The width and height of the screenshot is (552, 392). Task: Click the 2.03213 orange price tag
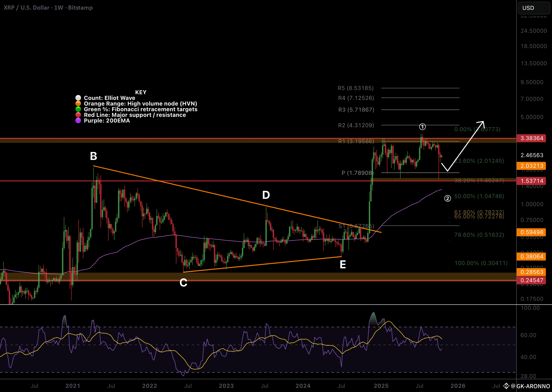click(x=531, y=166)
